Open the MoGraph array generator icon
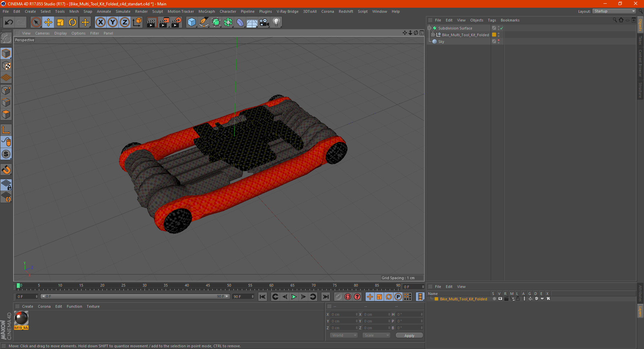 228,22
